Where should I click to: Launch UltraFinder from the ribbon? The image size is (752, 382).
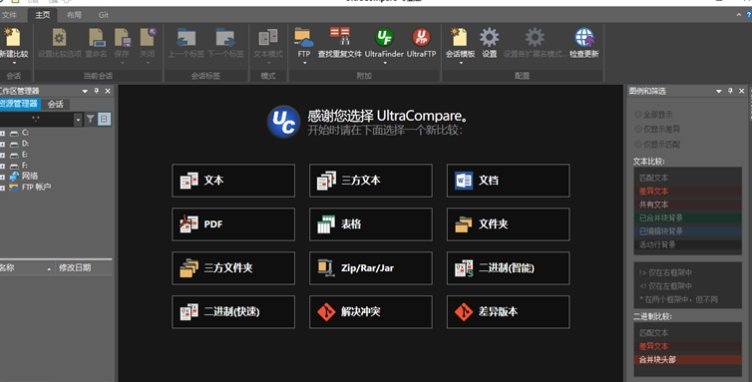click(x=384, y=37)
